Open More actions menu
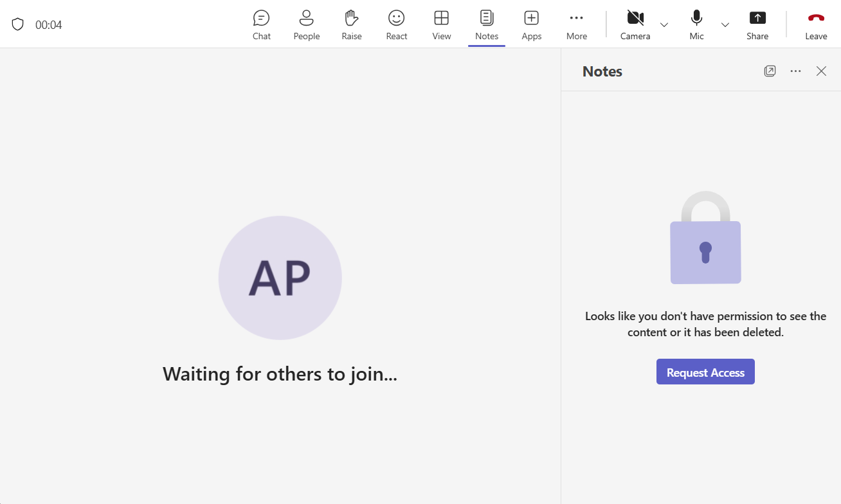 [577, 25]
